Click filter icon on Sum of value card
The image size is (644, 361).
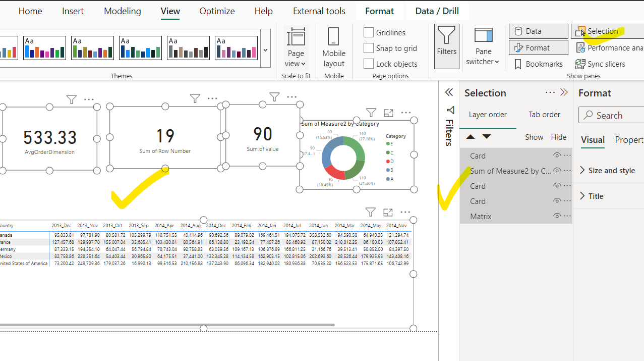click(x=274, y=96)
